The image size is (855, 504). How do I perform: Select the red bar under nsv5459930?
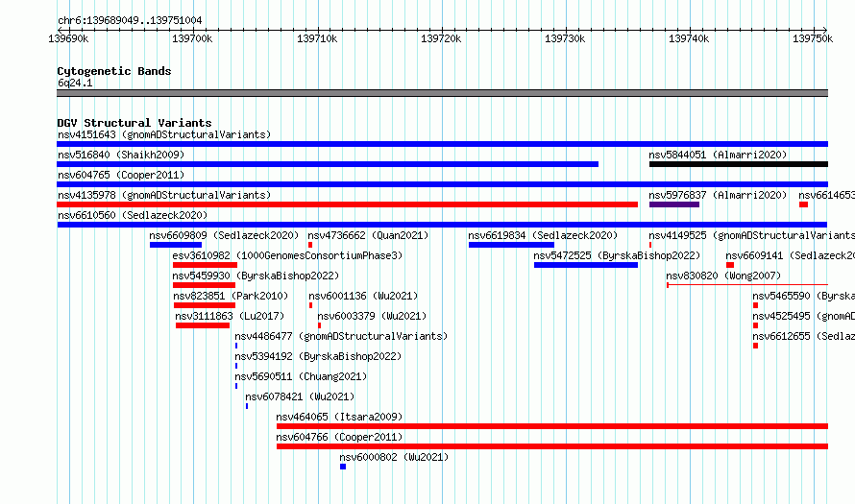point(204,285)
